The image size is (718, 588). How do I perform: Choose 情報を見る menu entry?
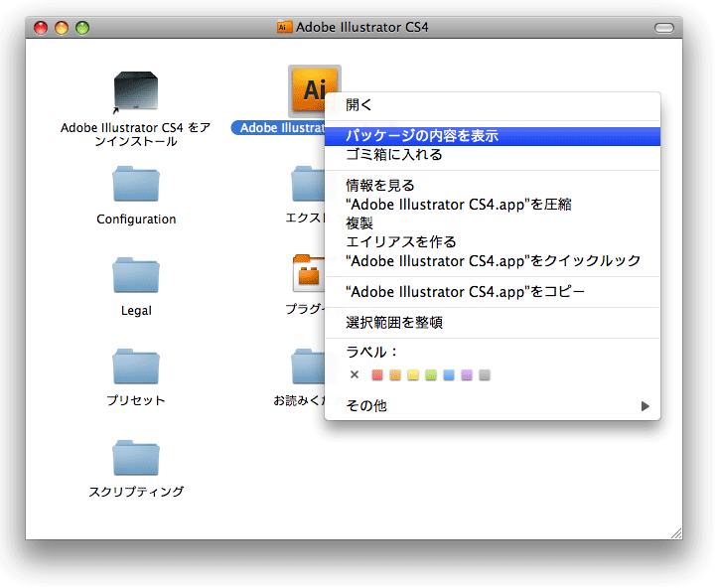point(493,186)
